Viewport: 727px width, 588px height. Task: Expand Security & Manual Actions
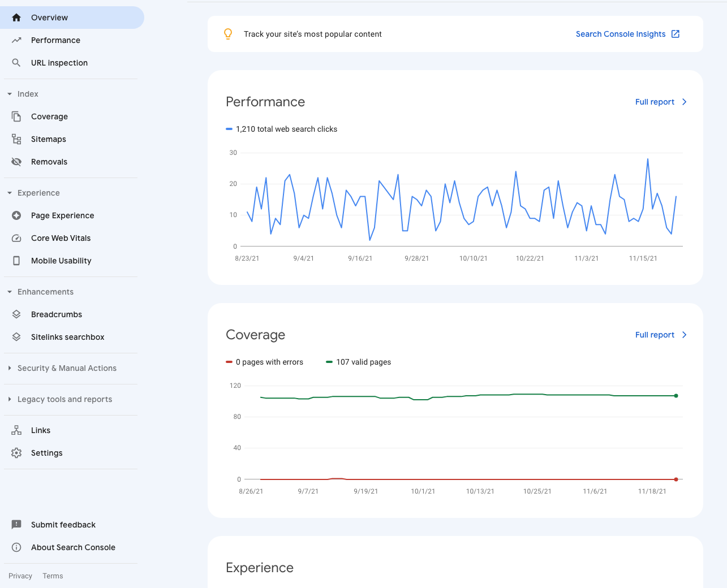(x=10, y=368)
